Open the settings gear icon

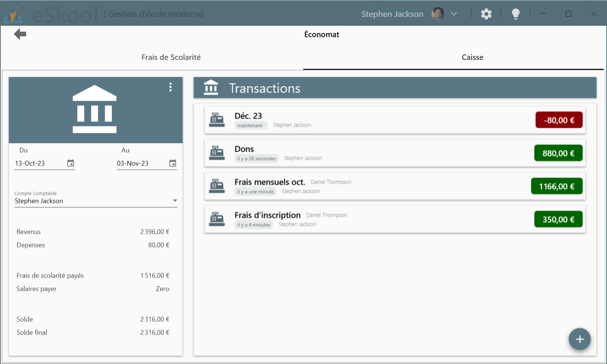[486, 14]
